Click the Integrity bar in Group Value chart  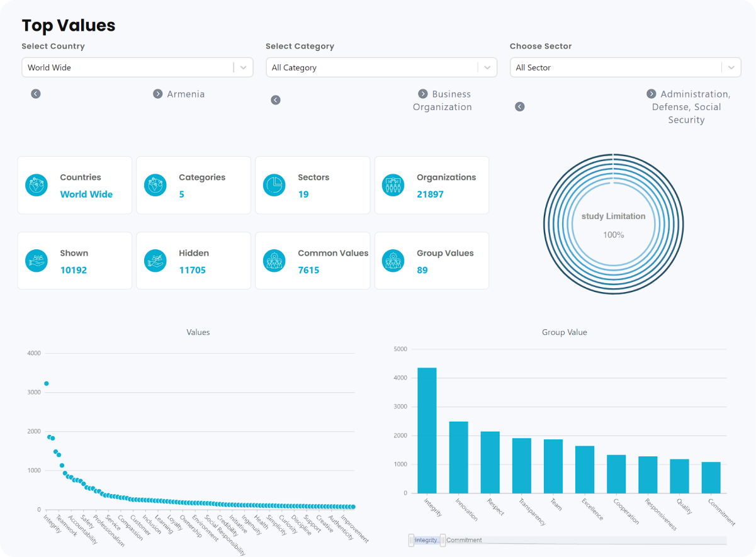click(x=427, y=430)
